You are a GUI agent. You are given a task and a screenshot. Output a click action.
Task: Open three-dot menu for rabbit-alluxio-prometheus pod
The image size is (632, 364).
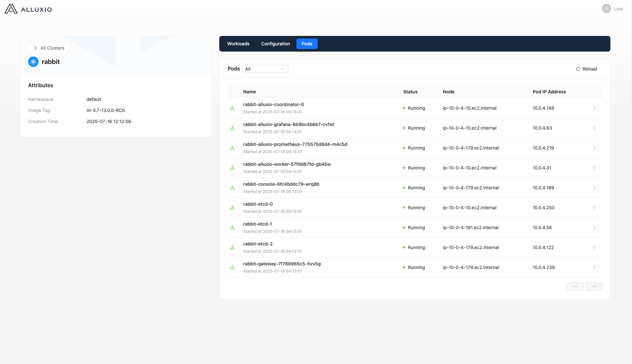tap(594, 148)
